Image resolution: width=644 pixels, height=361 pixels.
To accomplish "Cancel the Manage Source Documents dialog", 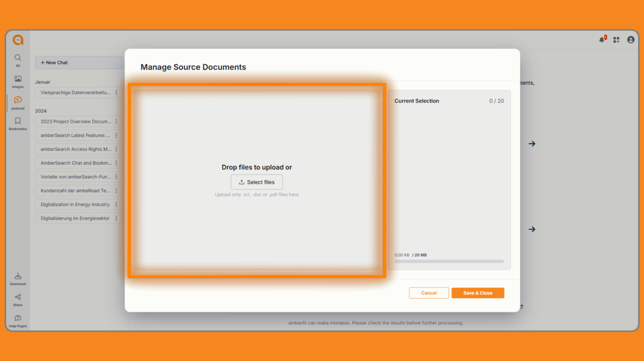I will (x=428, y=293).
